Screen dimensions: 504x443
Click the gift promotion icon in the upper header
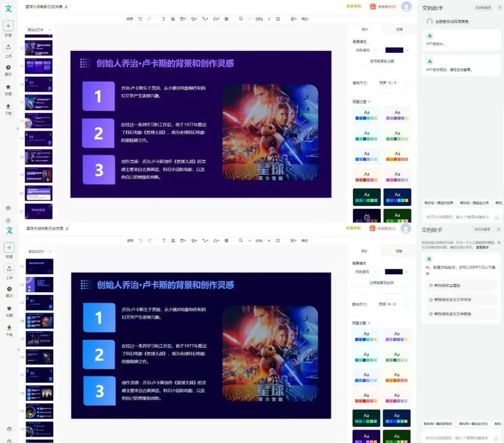coord(372,7)
